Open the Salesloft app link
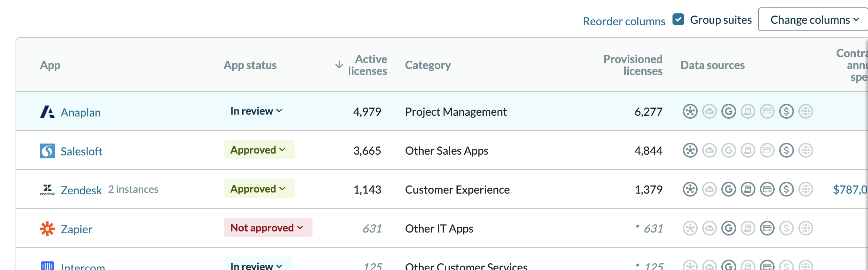The width and height of the screenshot is (868, 270). tap(81, 151)
